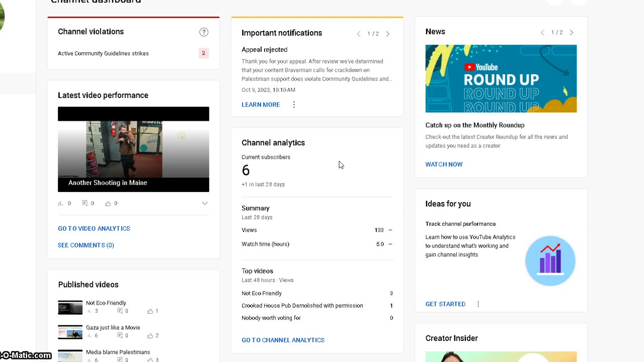
Task: Click the 1 / 2 page indicator in News
Action: [x=557, y=33]
